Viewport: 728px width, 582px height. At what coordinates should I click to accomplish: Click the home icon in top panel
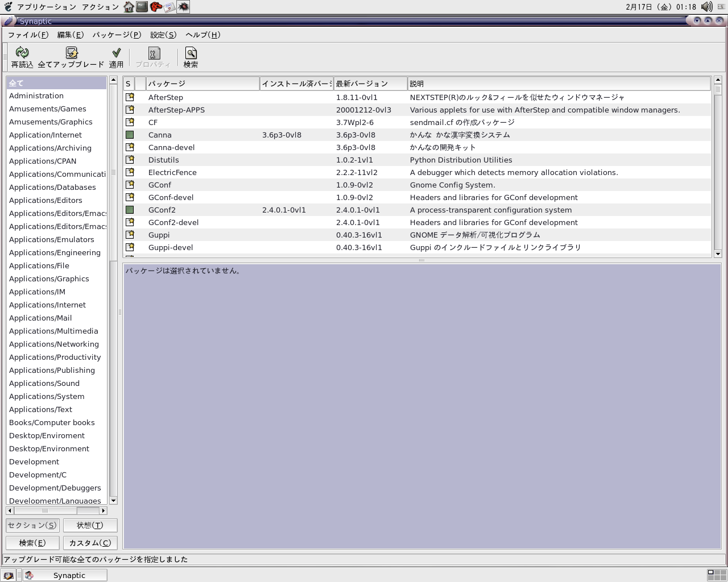coord(129,7)
